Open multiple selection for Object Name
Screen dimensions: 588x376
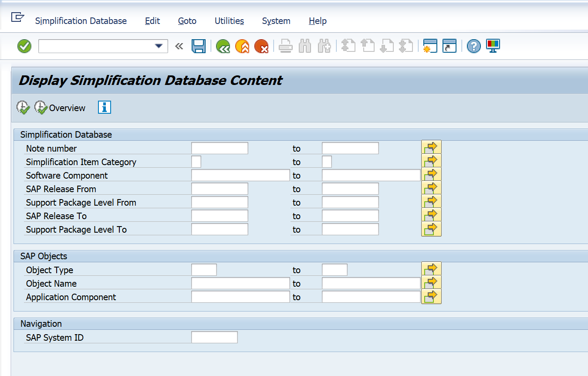click(x=431, y=282)
